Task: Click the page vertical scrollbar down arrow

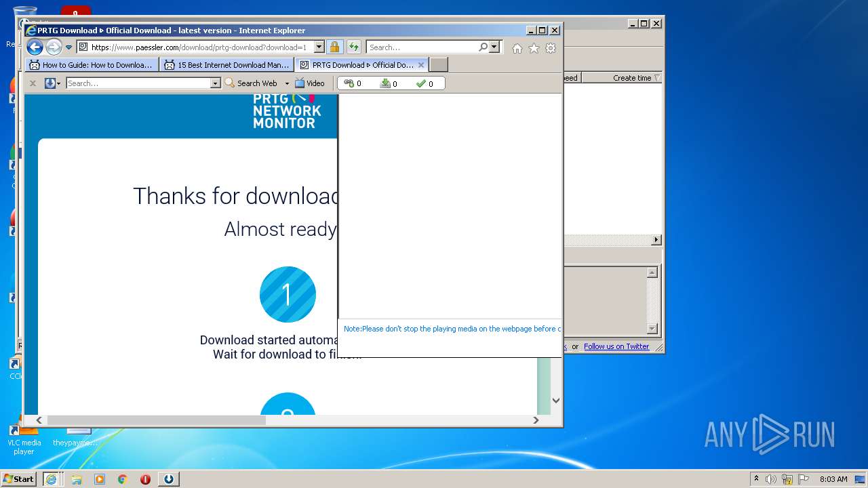Action: (556, 400)
